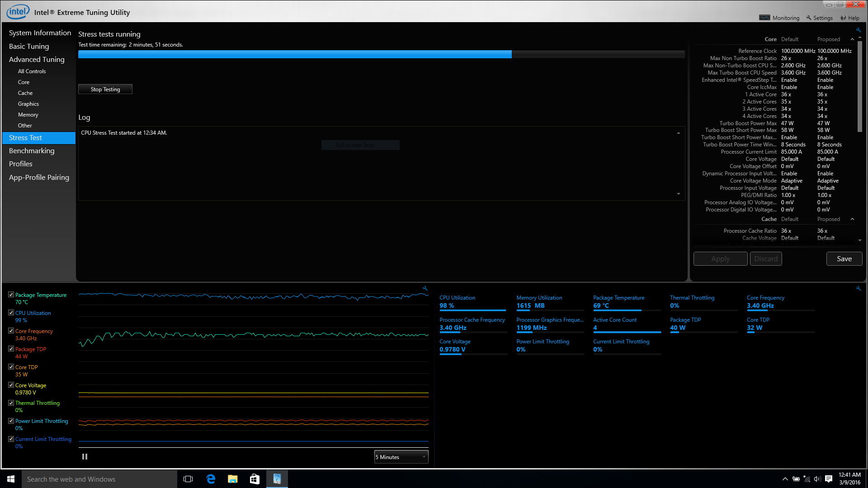Click wrench icon on monitor tiles panel
The width and height of the screenshot is (868, 488).
point(858,288)
